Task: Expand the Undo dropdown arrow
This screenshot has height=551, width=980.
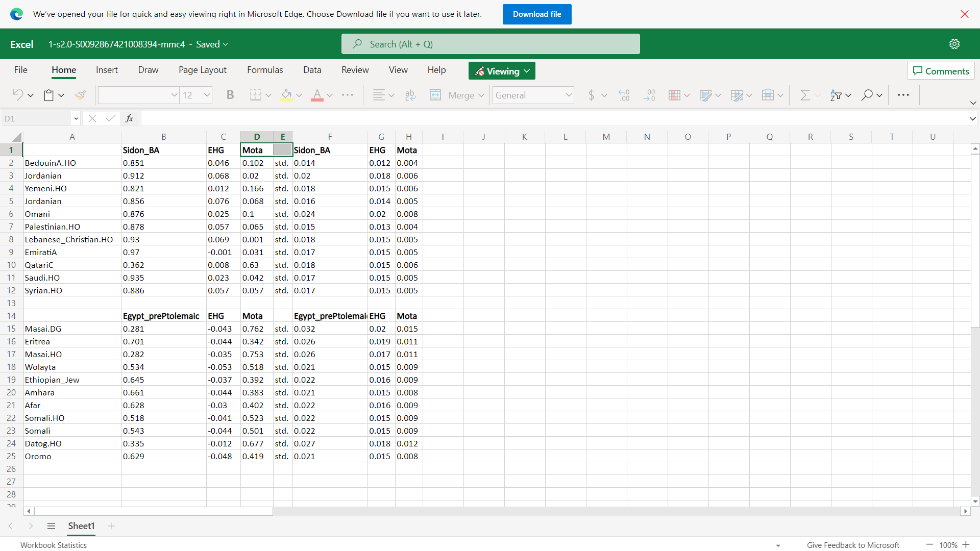Action: tap(31, 95)
